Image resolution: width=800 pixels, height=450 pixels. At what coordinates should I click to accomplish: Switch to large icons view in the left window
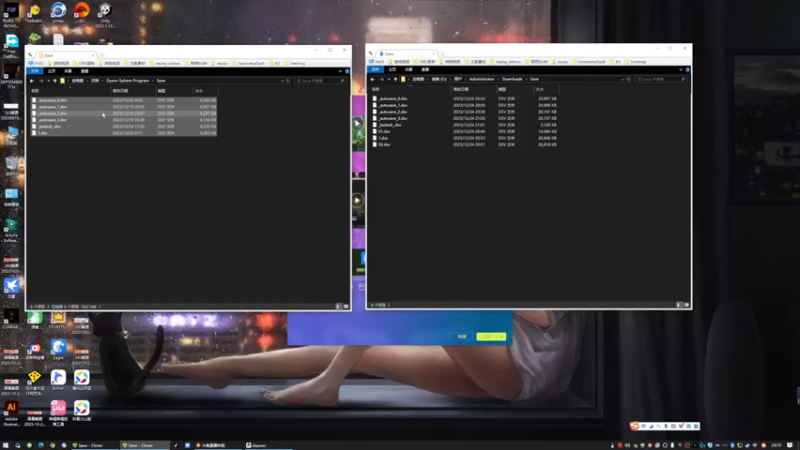[x=346, y=307]
